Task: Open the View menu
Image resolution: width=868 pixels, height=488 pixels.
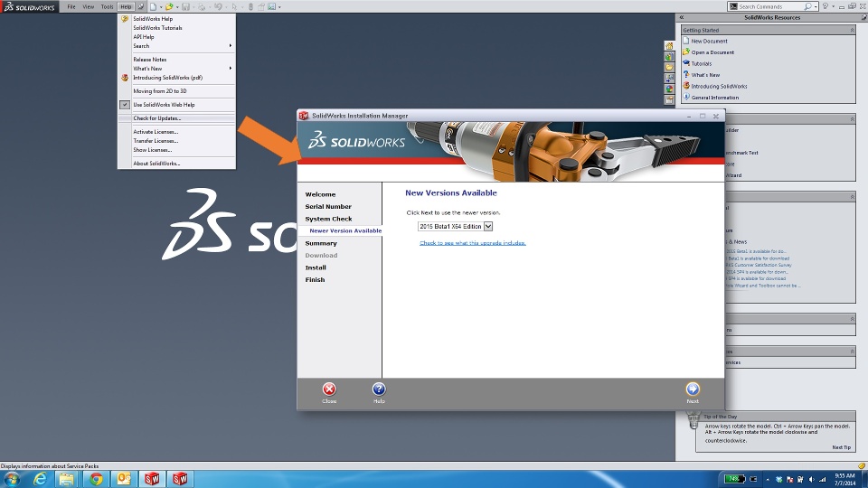Action: (x=89, y=6)
